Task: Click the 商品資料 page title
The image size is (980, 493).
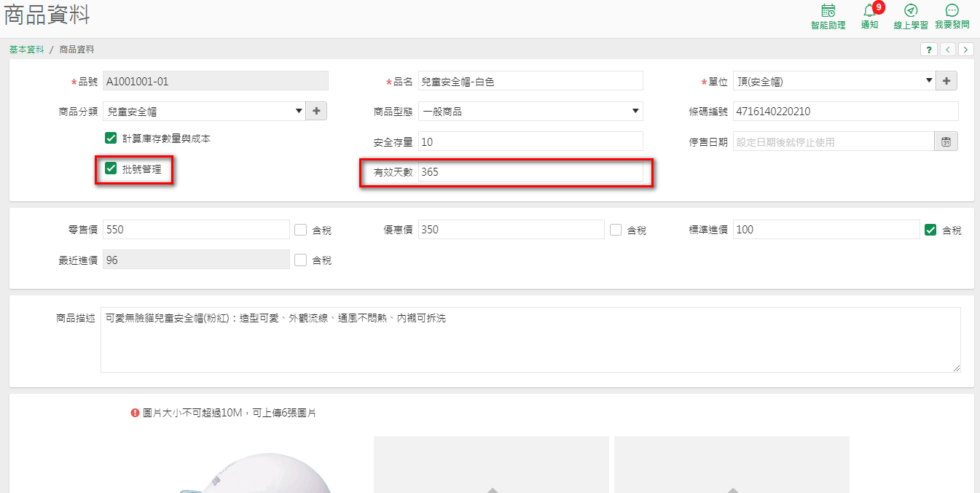Action: (47, 15)
